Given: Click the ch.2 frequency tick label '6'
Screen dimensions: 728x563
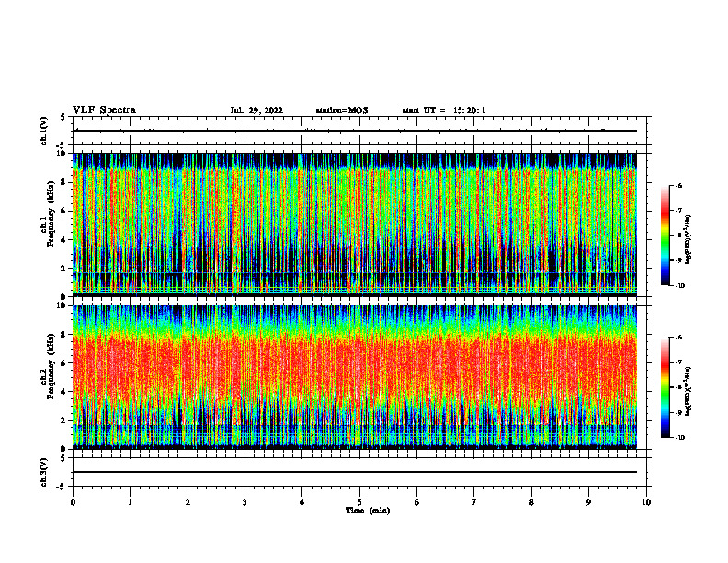Looking at the screenshot, I should (64, 363).
